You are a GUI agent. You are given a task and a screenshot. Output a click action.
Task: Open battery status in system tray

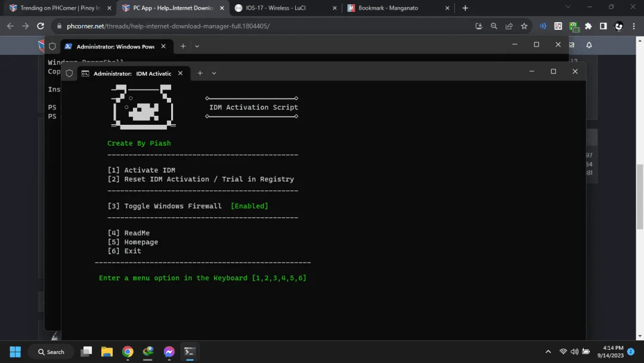586,352
